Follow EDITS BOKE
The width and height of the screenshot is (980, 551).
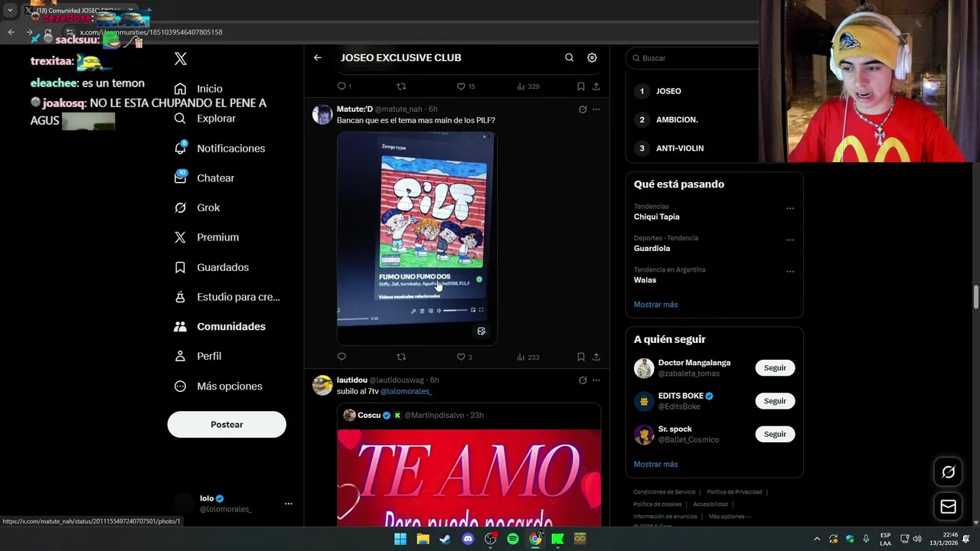[775, 401]
